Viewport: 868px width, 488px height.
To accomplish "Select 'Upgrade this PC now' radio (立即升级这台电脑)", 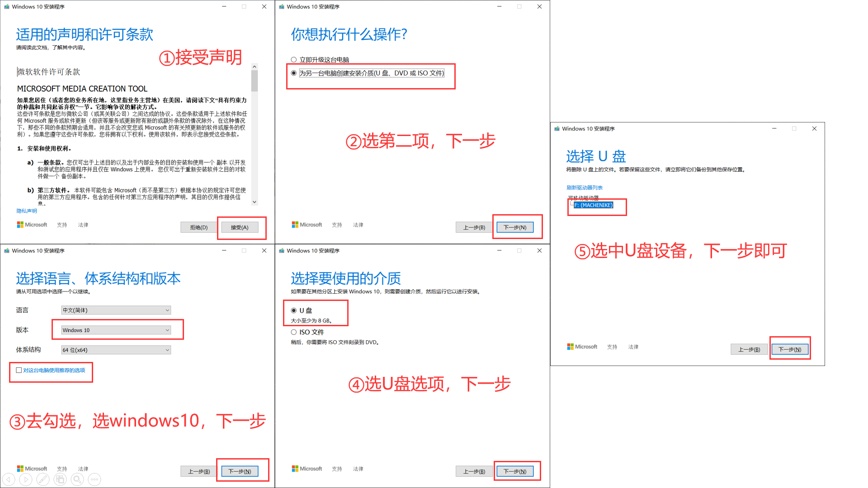I will [x=294, y=60].
